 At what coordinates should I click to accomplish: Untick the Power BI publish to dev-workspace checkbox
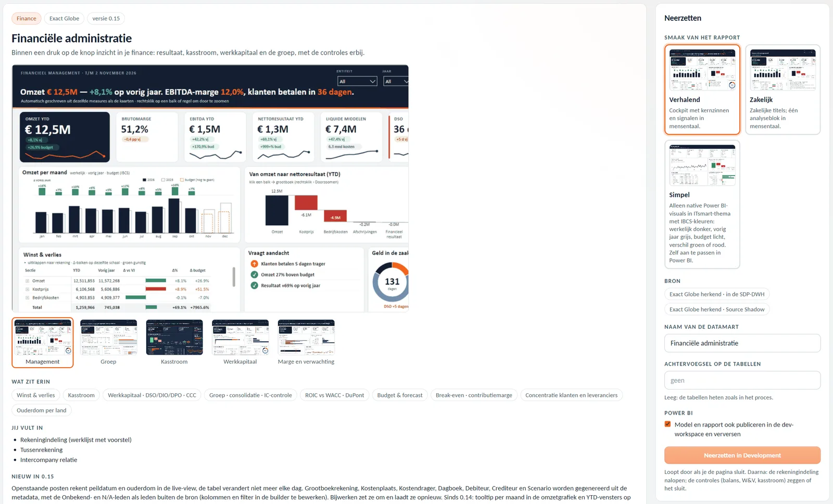tap(667, 424)
